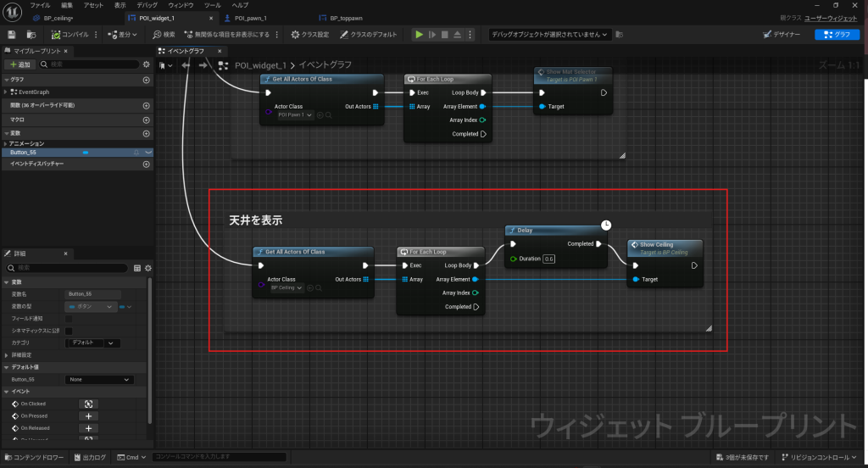The width and height of the screenshot is (868, 468).
Task: Open the デバッグオブジェクト selection dropdown
Action: click(x=549, y=35)
